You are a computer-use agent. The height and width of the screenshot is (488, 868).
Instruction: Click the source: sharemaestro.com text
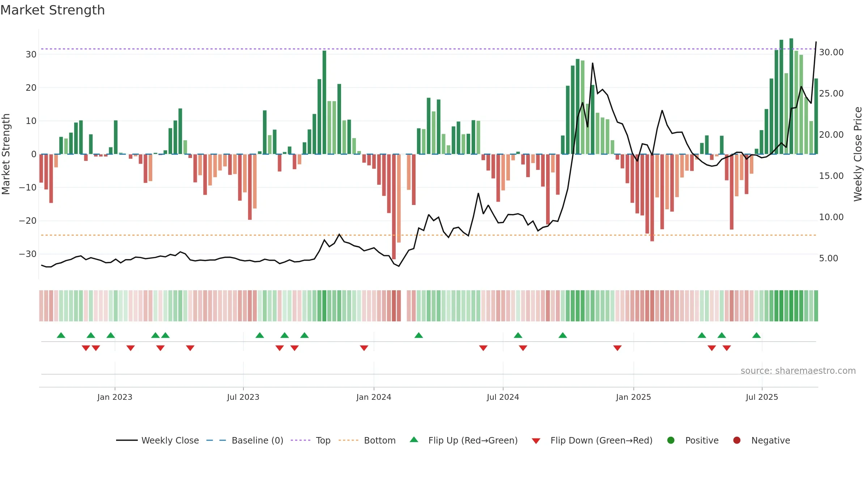click(x=798, y=371)
